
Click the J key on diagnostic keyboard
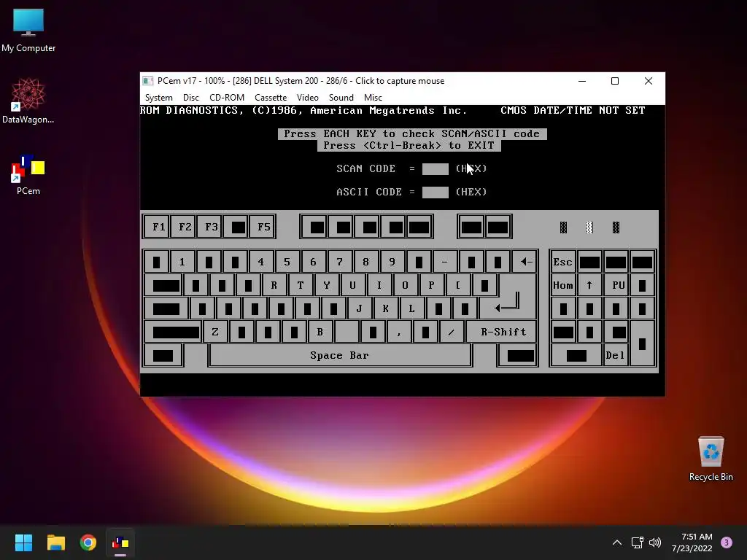pyautogui.click(x=359, y=308)
